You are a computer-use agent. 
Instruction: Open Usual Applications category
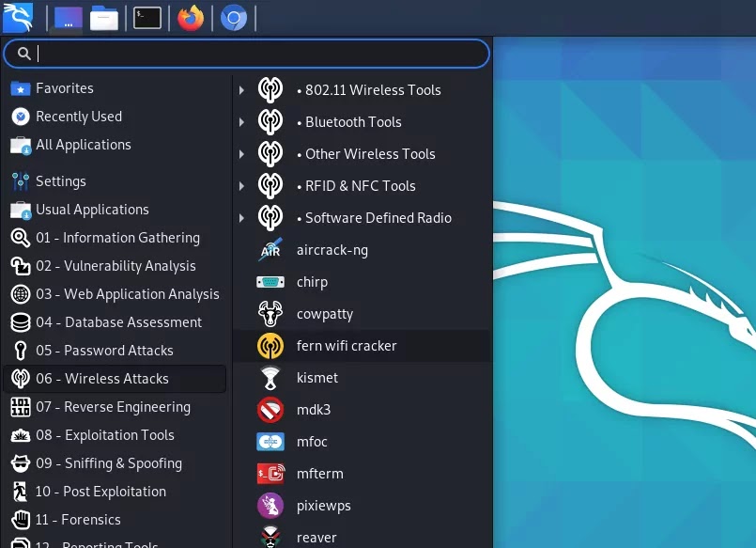115,210
